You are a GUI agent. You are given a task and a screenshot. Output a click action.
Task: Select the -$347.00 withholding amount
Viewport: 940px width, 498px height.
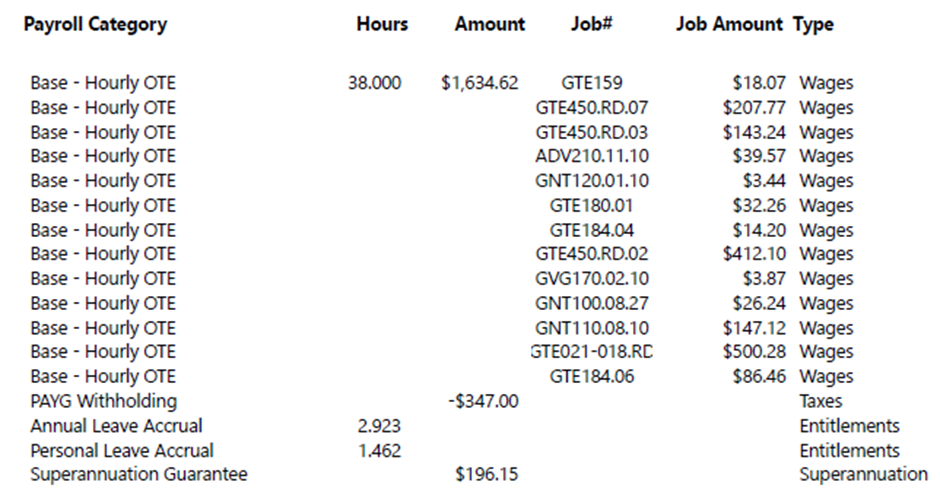coord(484,401)
